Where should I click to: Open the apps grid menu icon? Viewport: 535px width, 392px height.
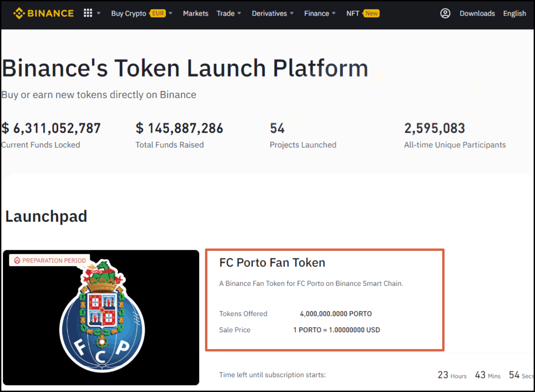(88, 13)
